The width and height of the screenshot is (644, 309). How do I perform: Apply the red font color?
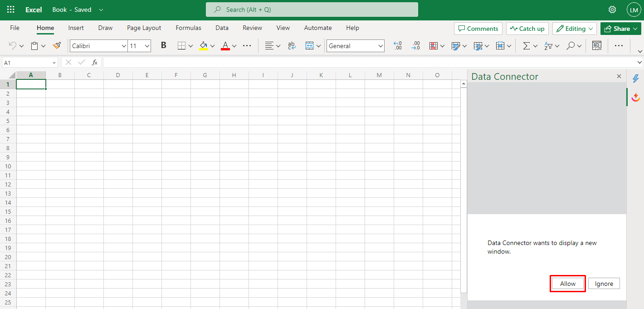pyautogui.click(x=225, y=46)
